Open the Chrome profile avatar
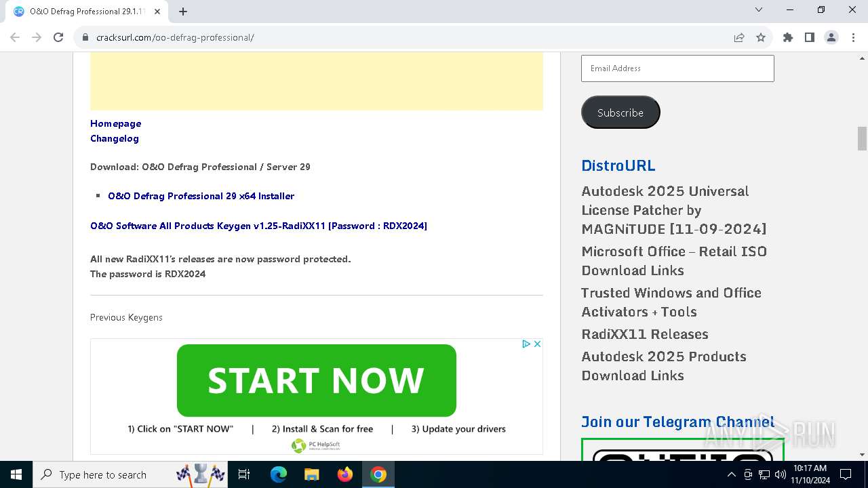 pyautogui.click(x=831, y=37)
